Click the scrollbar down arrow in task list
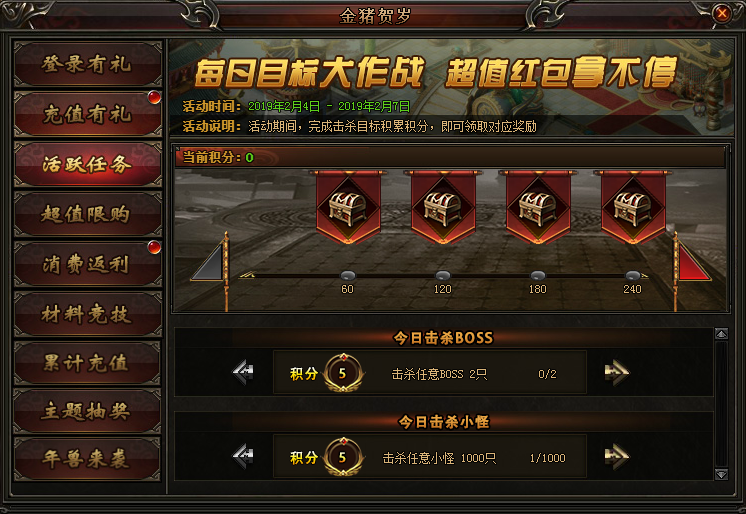The width and height of the screenshot is (746, 514). pyautogui.click(x=721, y=474)
